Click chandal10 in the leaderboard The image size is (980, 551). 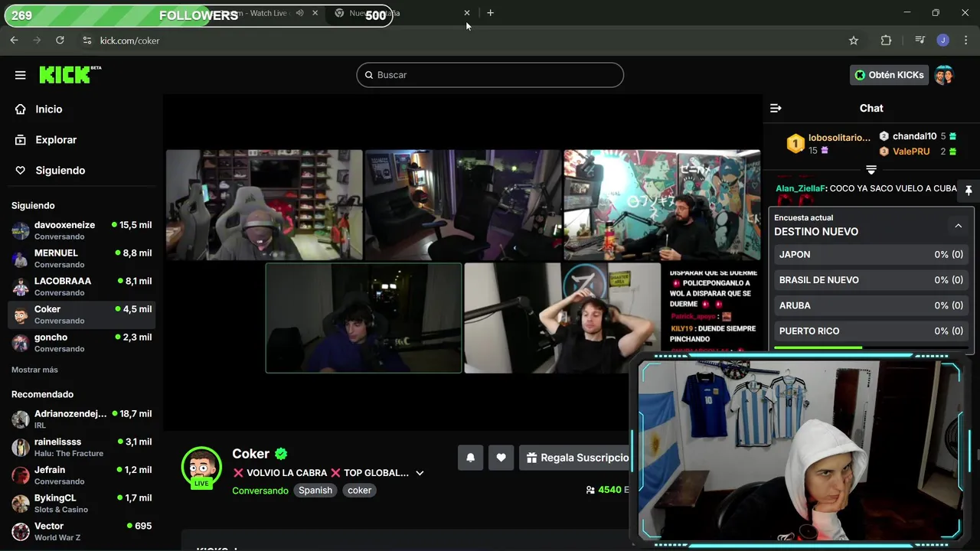tap(917, 136)
